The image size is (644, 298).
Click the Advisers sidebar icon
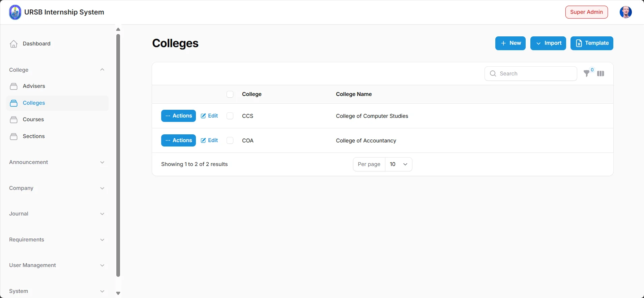coord(14,86)
